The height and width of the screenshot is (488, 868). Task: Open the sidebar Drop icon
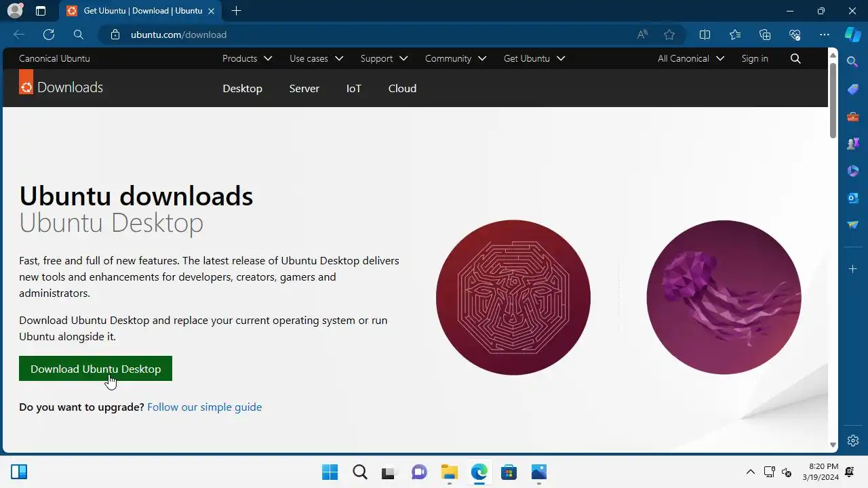pyautogui.click(x=853, y=225)
